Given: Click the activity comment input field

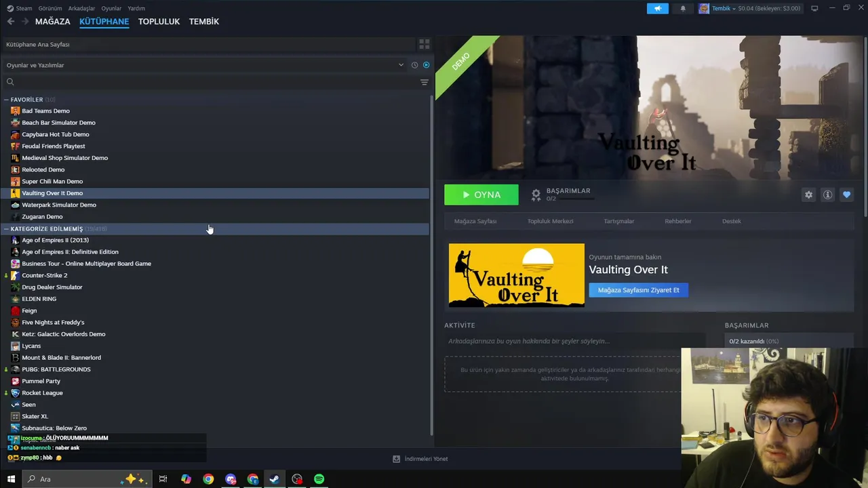Looking at the screenshot, I should click(574, 341).
